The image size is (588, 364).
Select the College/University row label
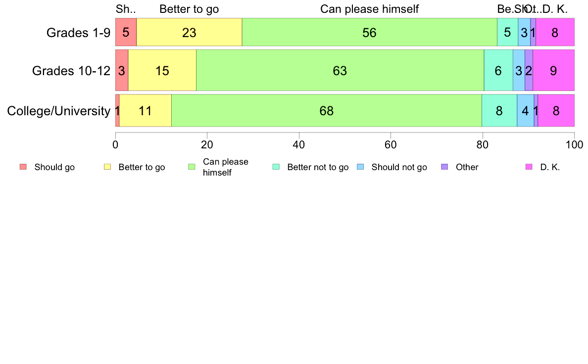(x=59, y=111)
